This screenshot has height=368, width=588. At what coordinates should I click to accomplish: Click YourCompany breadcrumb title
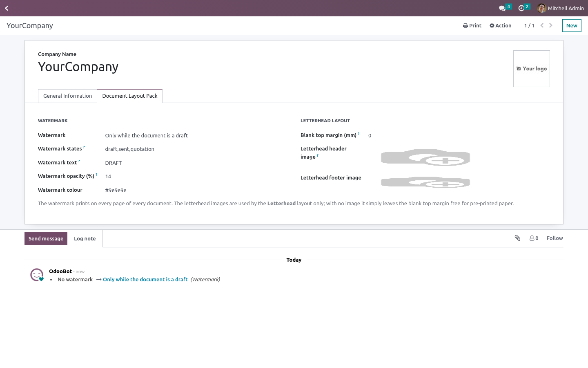(x=30, y=25)
